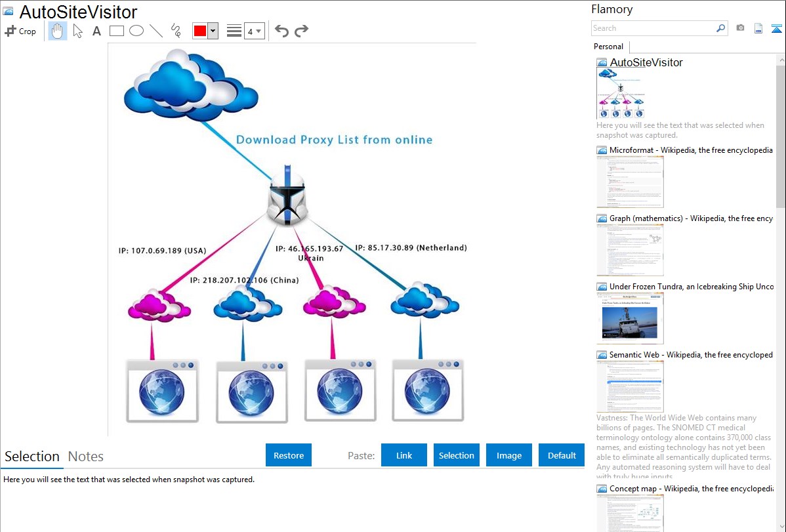Screen dimensions: 786x532
Task: Undo the last annotation
Action: 281,31
